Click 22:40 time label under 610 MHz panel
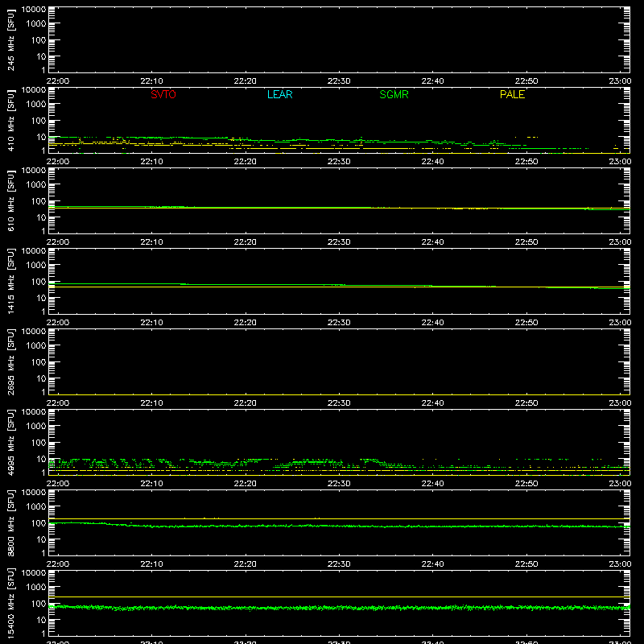The height and width of the screenshot is (644, 644). pos(432,242)
